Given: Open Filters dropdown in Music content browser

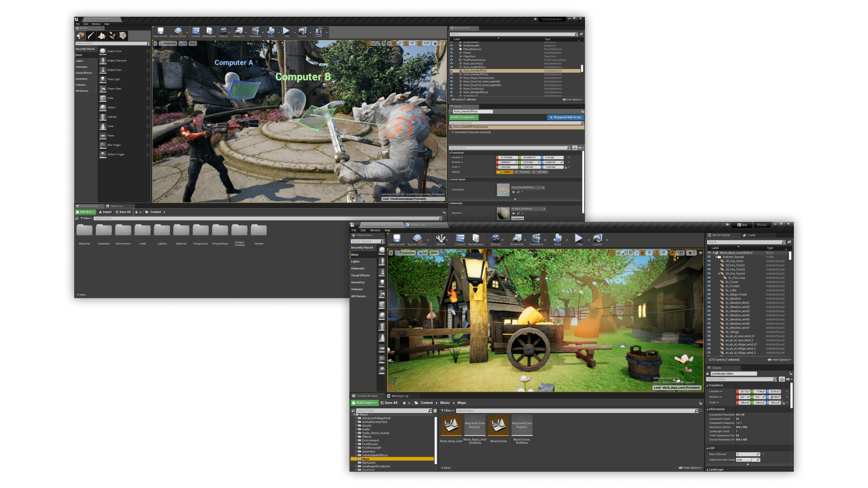Looking at the screenshot, I should coord(448,411).
